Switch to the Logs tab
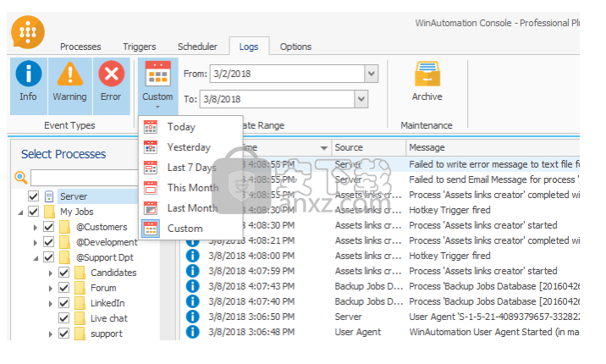This screenshot has width=606, height=364. (x=249, y=47)
